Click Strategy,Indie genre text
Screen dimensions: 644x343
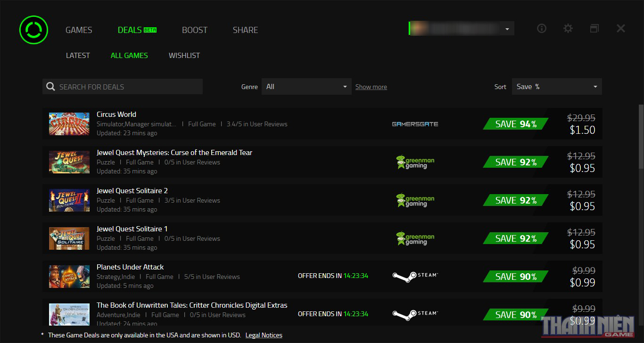pos(116,277)
